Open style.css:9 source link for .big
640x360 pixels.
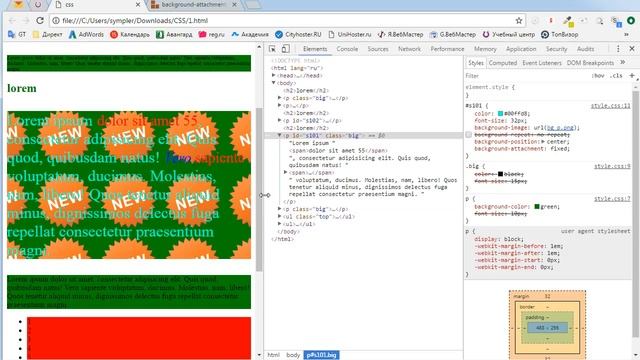click(612, 166)
